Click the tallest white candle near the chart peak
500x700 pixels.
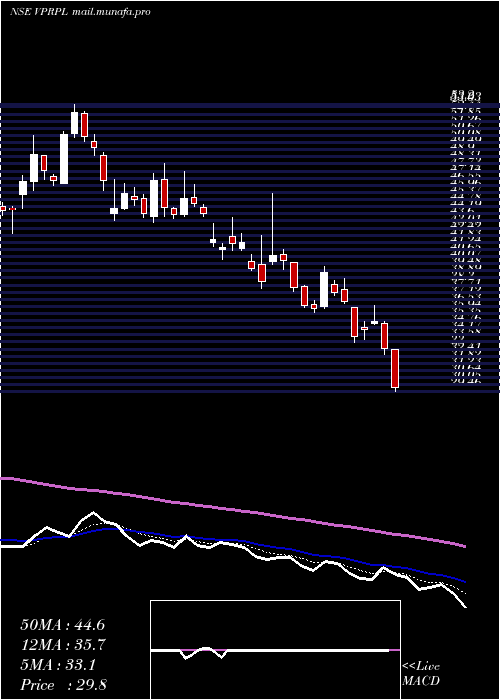tap(64, 158)
